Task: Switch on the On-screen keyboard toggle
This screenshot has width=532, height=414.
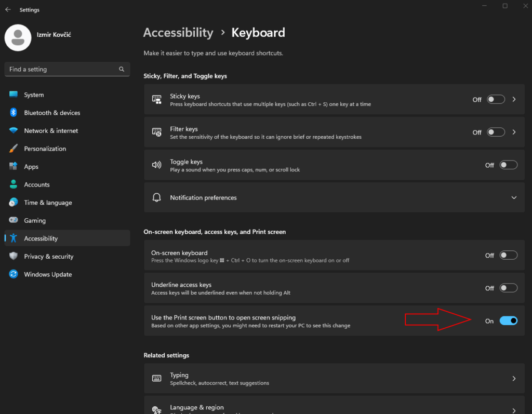Action: (x=508, y=255)
